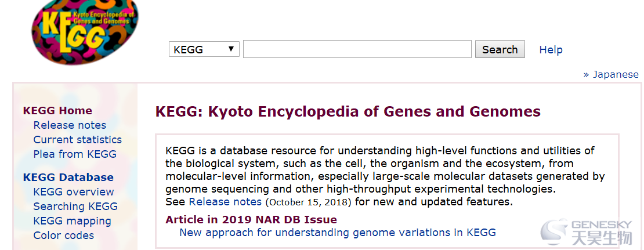Go to KEGG mapping page
This screenshot has width=644, height=250.
pos(73,221)
